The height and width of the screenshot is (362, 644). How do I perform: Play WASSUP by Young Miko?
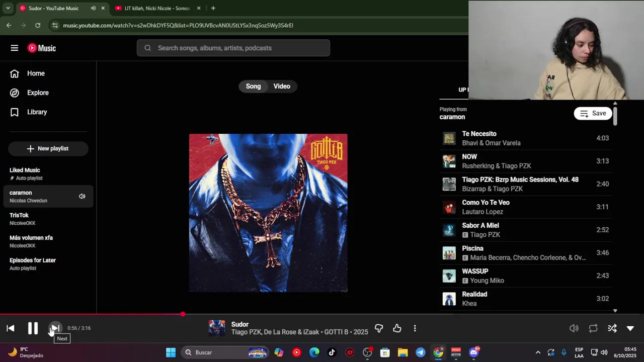pyautogui.click(x=526, y=276)
